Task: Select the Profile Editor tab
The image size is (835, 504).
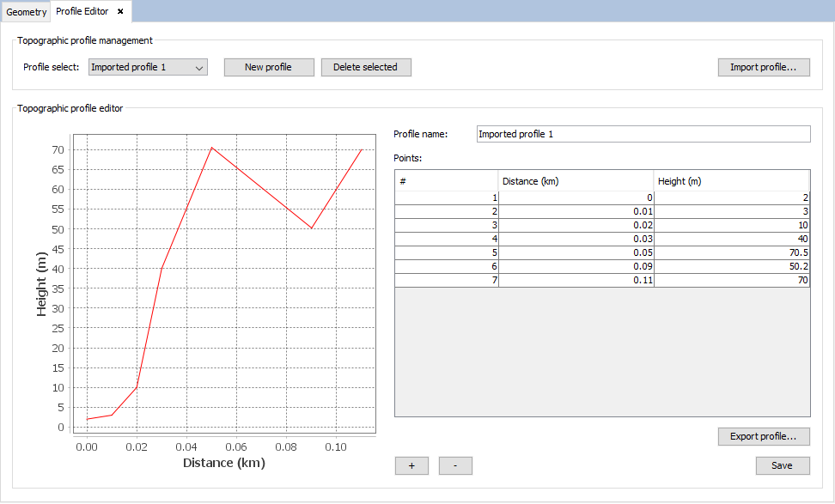Action: [82, 12]
